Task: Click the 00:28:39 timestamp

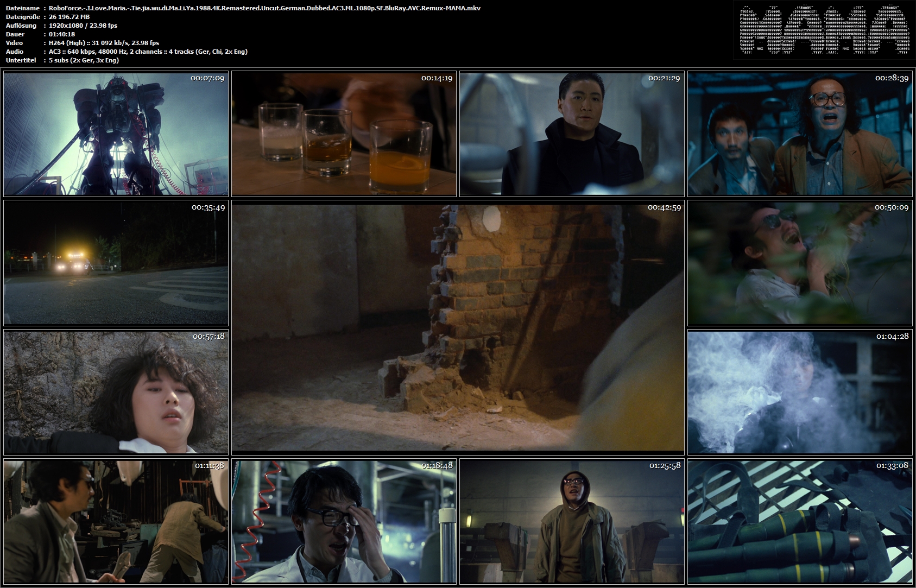Action: 892,78
